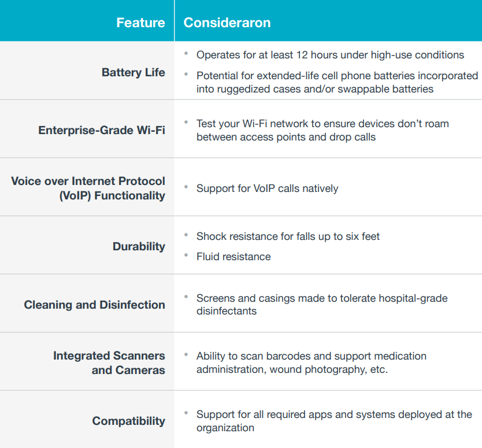Image resolution: width=482 pixels, height=448 pixels.
Task: Select the "Integrated Scanners and Cameras" label
Action: coord(109,362)
